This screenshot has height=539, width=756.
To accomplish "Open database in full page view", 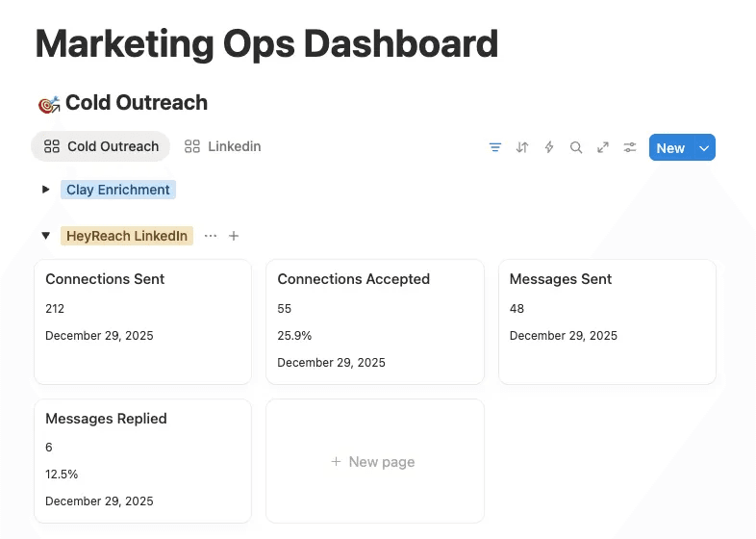I will point(603,147).
